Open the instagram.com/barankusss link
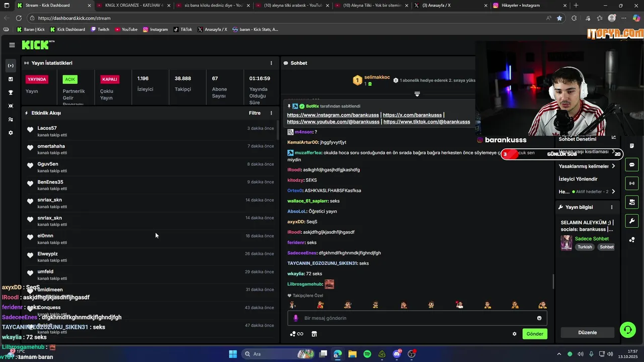The height and width of the screenshot is (362, 644). tap(333, 115)
